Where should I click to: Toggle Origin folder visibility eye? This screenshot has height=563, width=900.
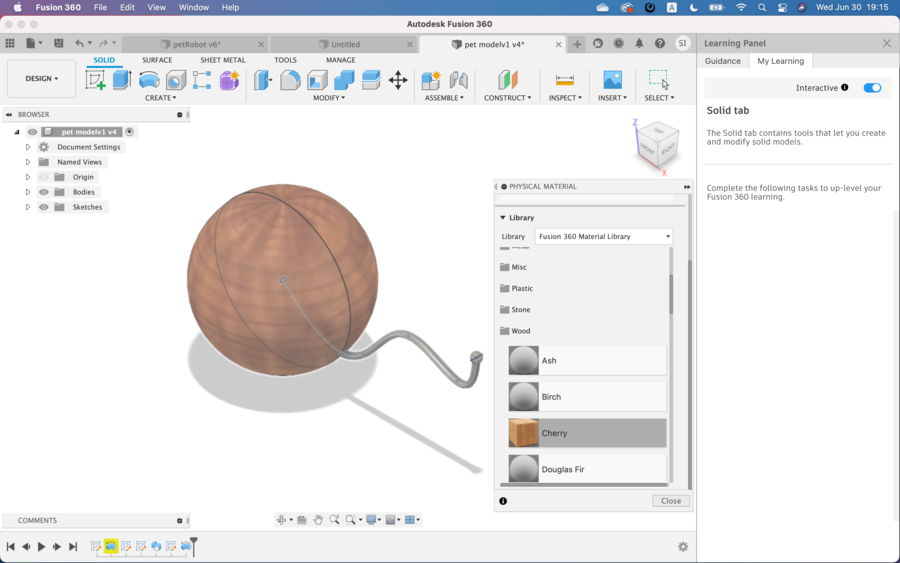(x=44, y=177)
